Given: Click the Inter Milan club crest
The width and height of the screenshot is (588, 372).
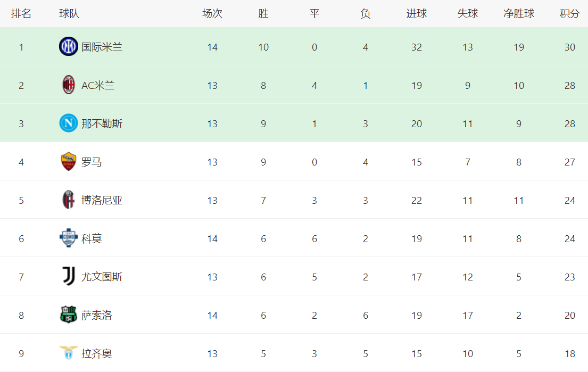Looking at the screenshot, I should pos(68,47).
